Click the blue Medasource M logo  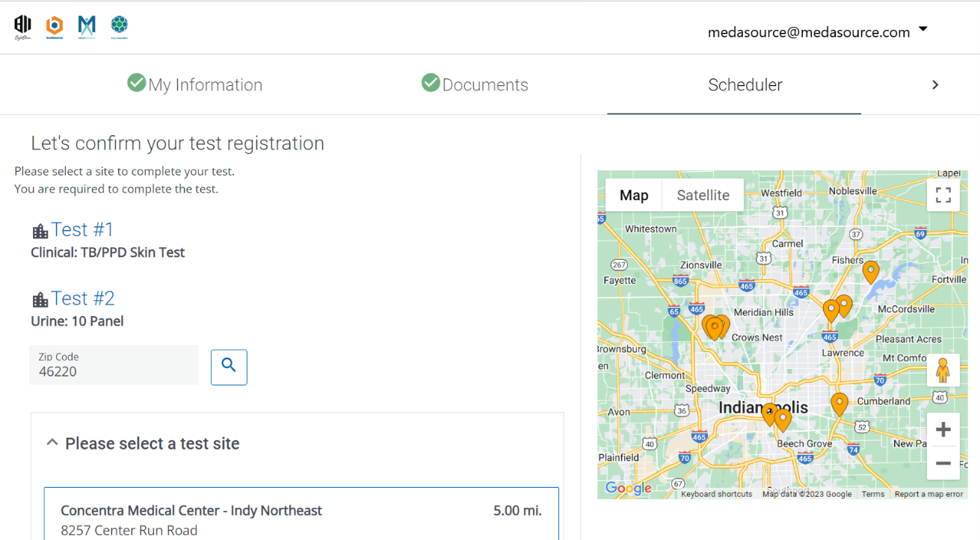[87, 27]
